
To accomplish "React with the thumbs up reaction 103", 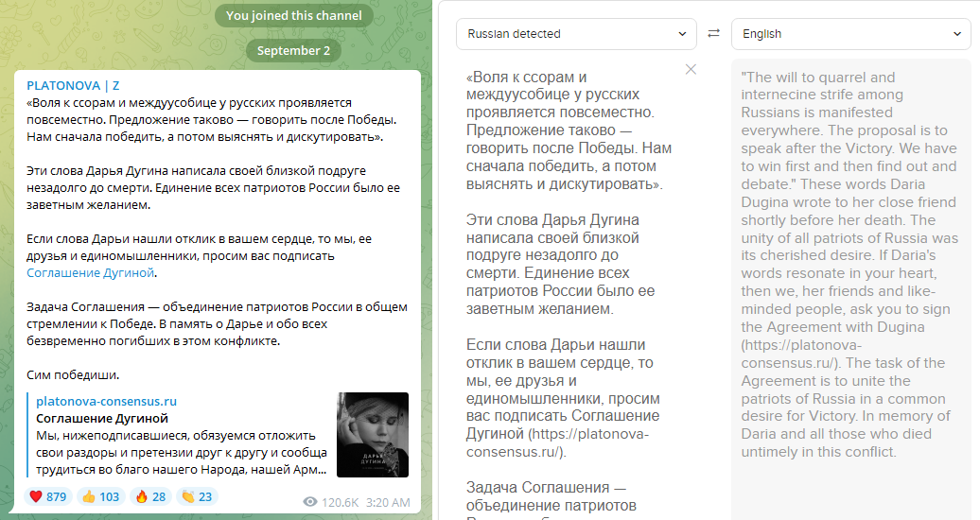I will click(x=100, y=497).
